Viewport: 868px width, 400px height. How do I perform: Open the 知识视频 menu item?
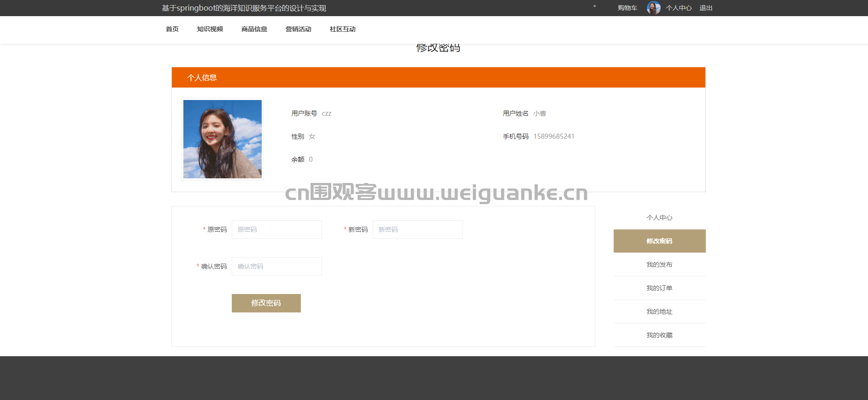210,29
